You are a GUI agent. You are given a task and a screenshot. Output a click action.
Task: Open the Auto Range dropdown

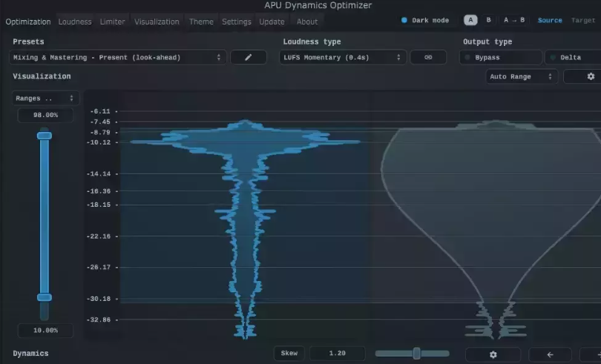[522, 76]
